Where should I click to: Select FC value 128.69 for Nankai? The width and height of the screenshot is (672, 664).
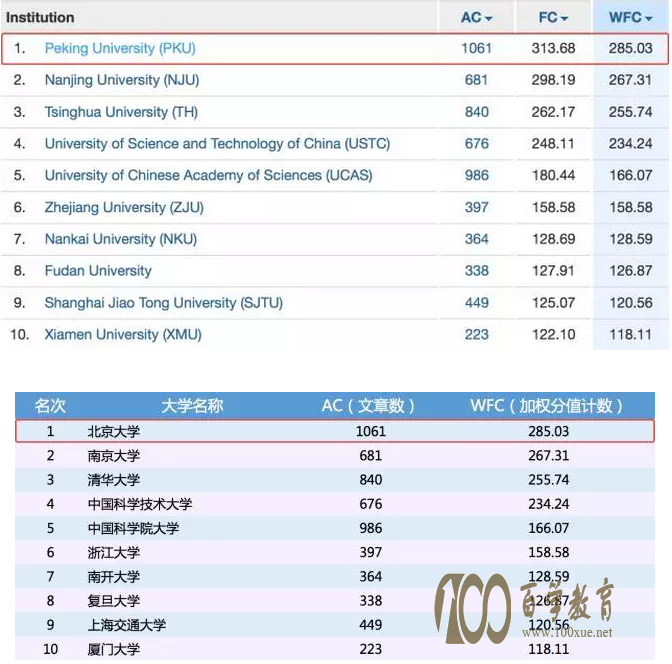point(553,239)
